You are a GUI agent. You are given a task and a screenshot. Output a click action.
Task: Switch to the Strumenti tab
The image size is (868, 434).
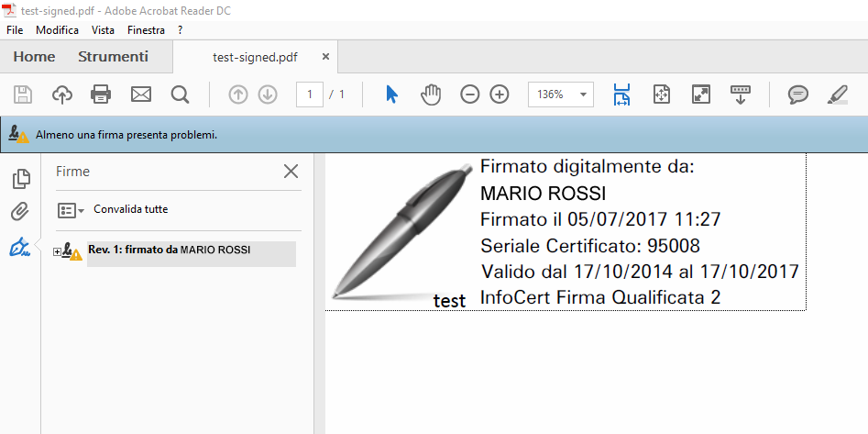click(113, 57)
